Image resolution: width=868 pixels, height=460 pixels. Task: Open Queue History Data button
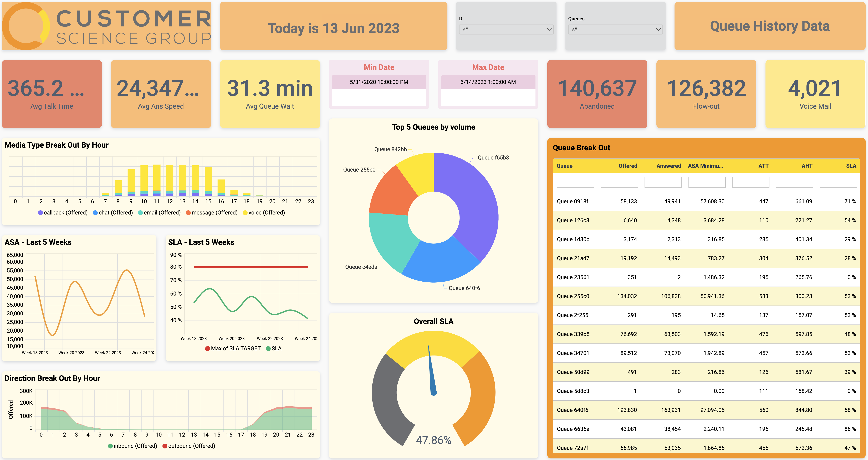point(770,26)
